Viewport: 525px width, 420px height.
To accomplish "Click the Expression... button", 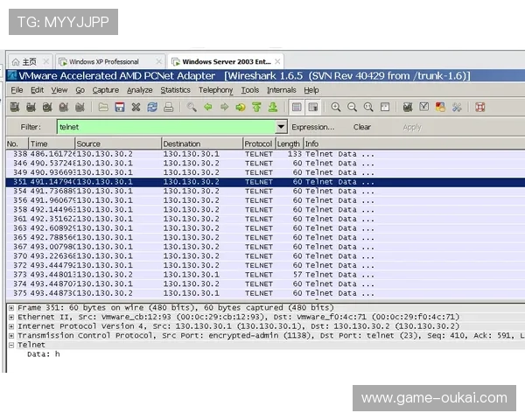I will [x=312, y=127].
